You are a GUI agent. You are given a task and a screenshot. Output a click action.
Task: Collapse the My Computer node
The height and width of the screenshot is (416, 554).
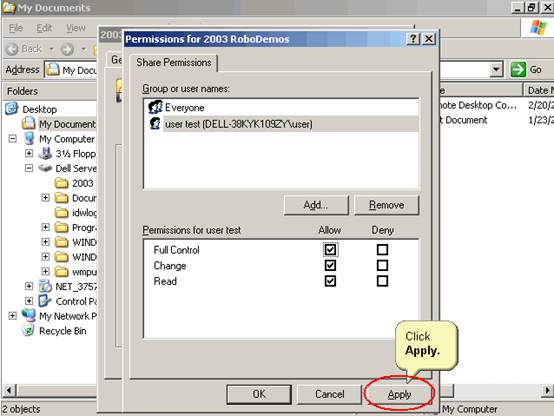(12, 139)
